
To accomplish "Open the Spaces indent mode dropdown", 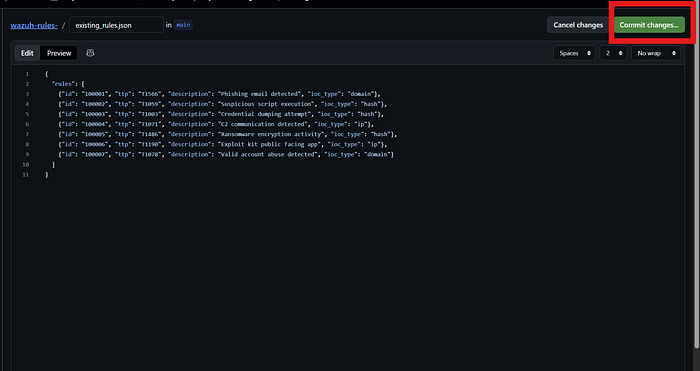I will coord(574,53).
